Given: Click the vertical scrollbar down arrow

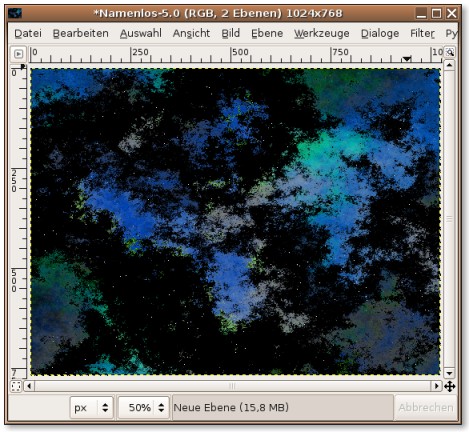Looking at the screenshot, I should tap(449, 374).
